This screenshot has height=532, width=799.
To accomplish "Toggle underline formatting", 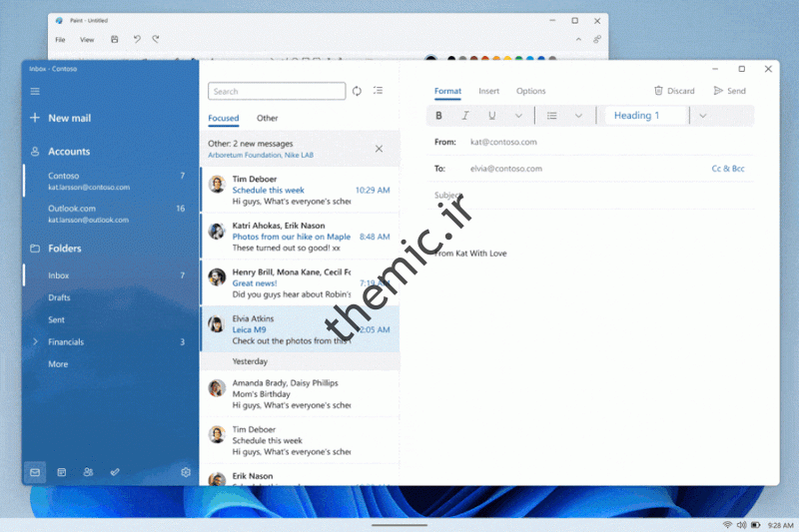I will tap(491, 116).
